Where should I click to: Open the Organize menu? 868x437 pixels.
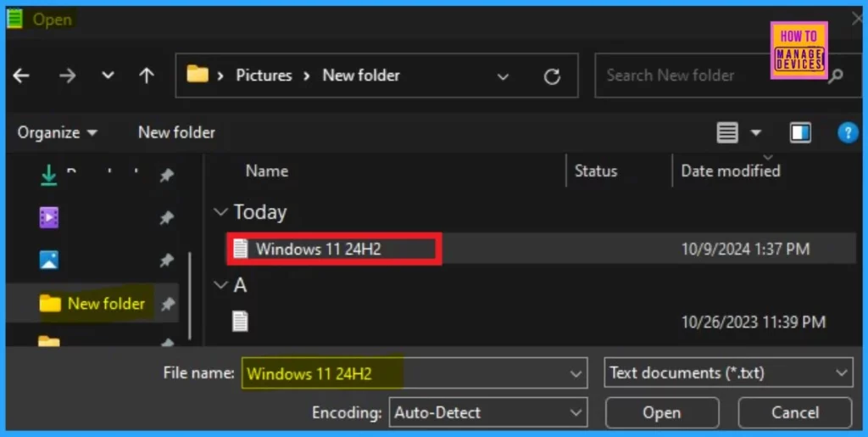pyautogui.click(x=57, y=132)
